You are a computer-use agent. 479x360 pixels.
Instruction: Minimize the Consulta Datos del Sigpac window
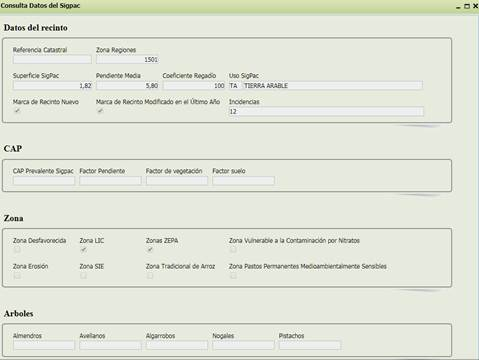point(458,7)
